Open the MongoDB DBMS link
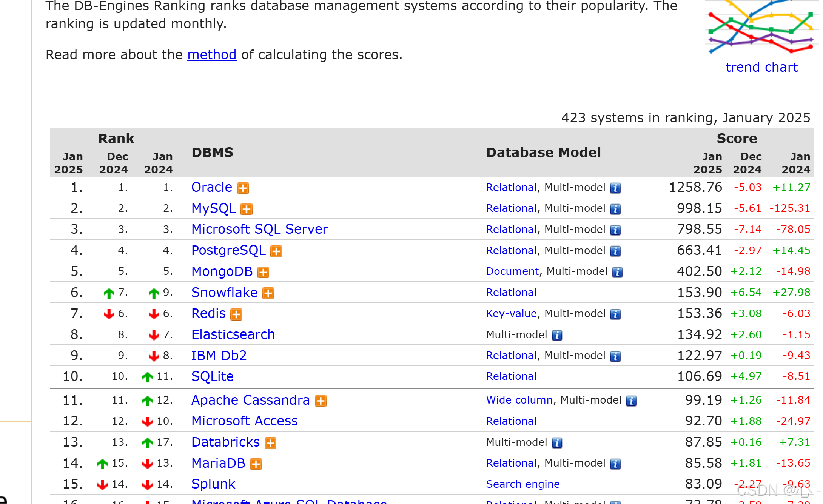 [x=222, y=271]
